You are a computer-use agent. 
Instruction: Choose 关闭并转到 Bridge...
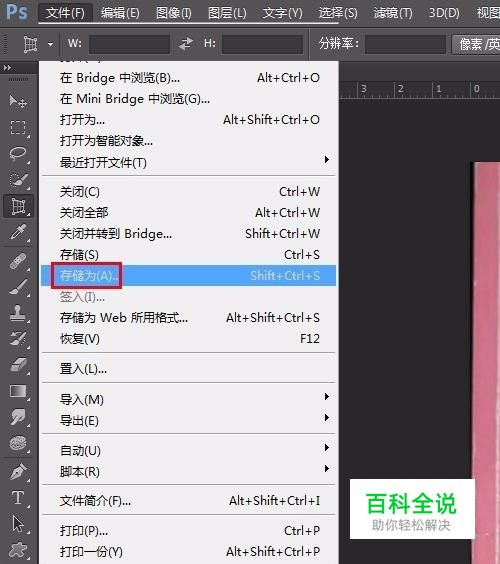point(189,234)
